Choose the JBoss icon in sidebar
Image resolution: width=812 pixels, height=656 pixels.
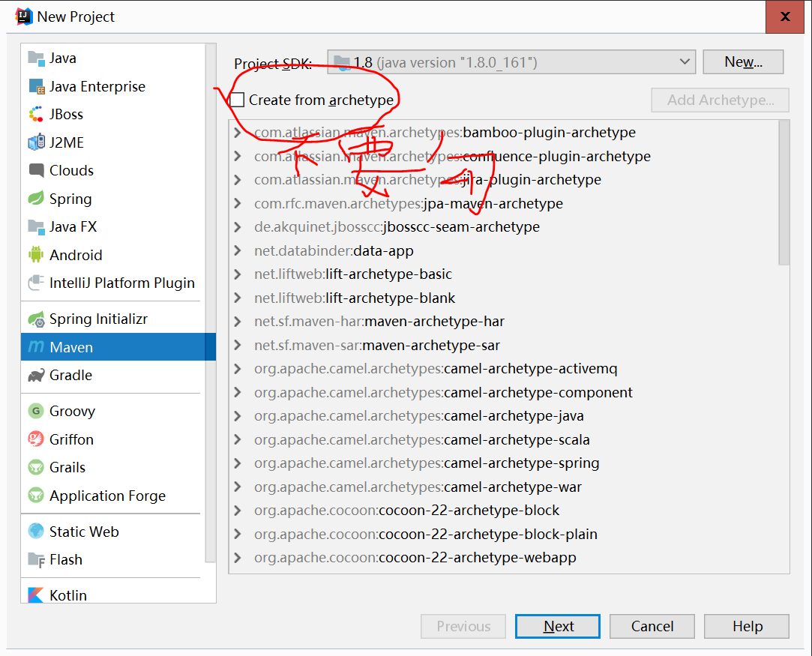[36, 115]
